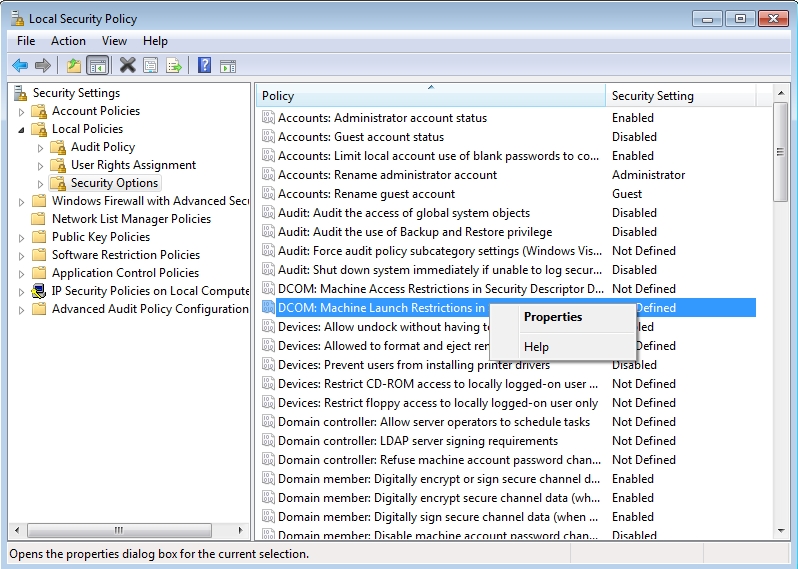Viewport: 798px width, 569px height.
Task: Toggle Show/Hide Action Pane toolbar icon
Action: click(x=228, y=66)
